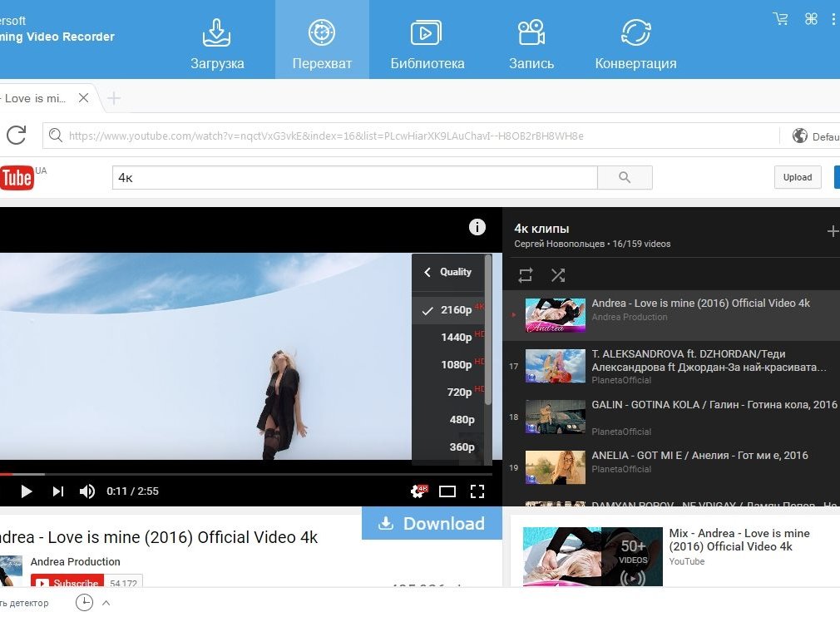Open the video settings gear

coord(418,491)
